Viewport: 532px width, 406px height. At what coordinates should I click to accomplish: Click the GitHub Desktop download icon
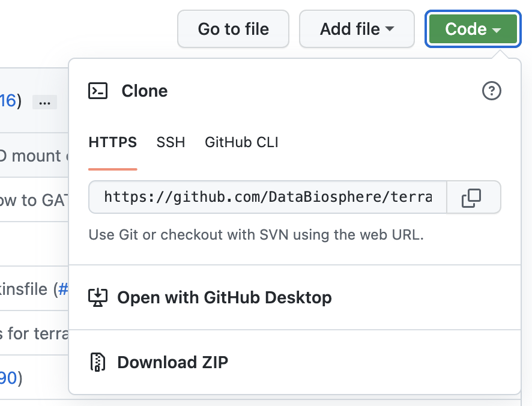[98, 297]
